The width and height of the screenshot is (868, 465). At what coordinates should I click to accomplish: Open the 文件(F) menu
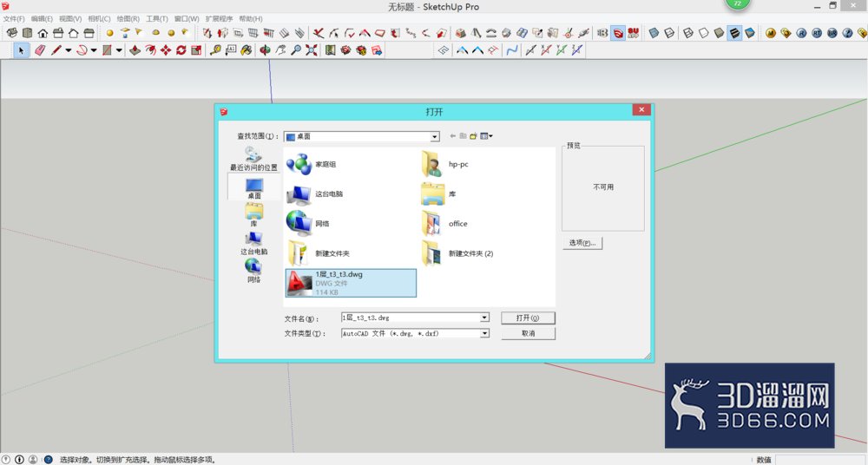14,18
